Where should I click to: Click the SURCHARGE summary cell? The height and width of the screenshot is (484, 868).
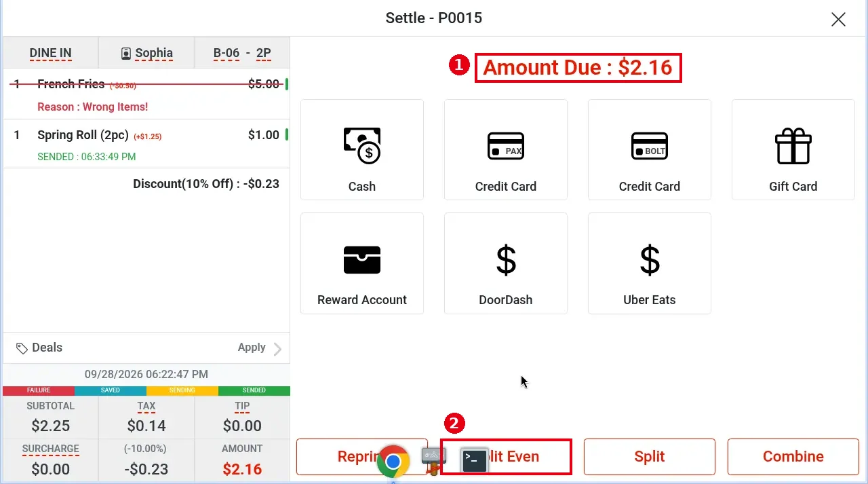pyautogui.click(x=51, y=460)
